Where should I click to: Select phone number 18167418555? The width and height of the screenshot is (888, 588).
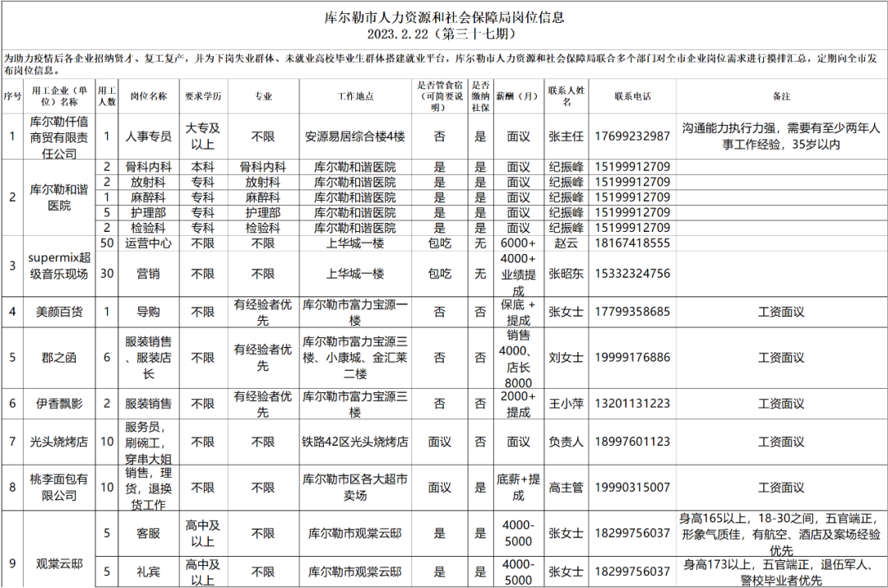click(x=632, y=243)
